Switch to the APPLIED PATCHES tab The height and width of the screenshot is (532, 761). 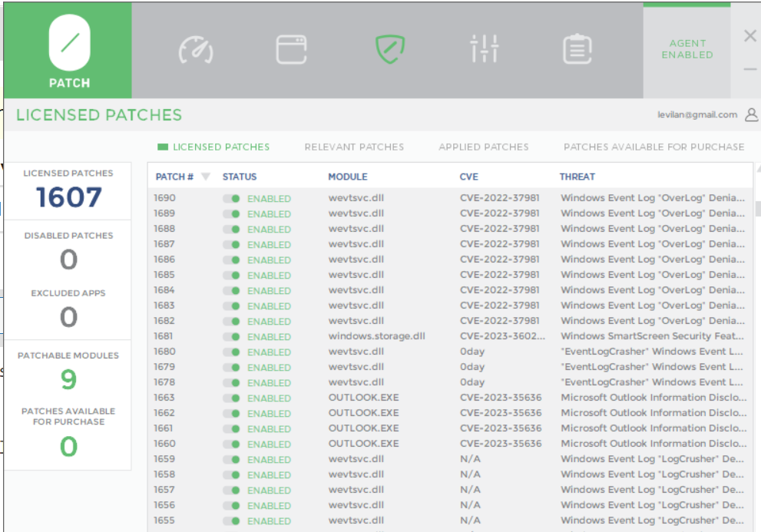click(x=484, y=147)
